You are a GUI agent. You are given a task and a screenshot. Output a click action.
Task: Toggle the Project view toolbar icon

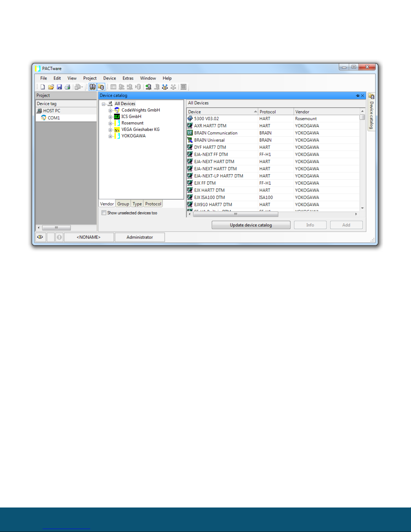pyautogui.click(x=93, y=87)
